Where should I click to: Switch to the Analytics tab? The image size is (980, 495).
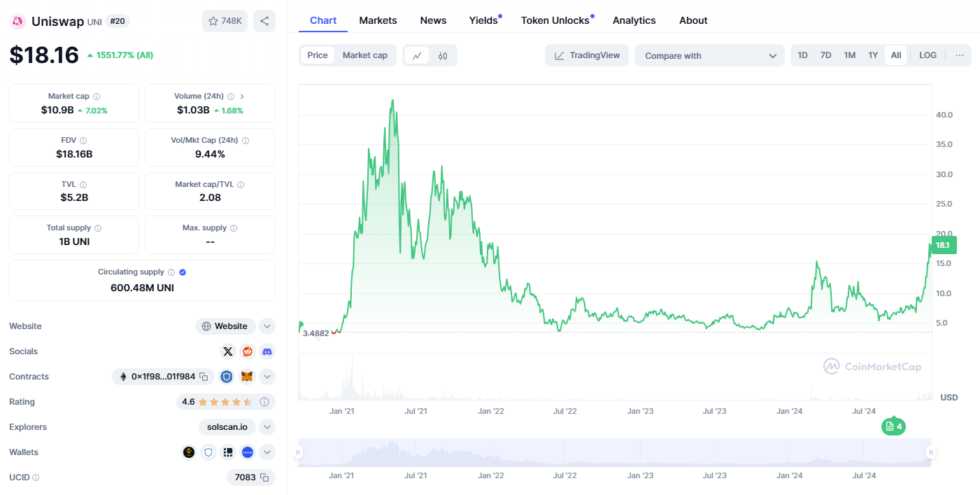634,20
